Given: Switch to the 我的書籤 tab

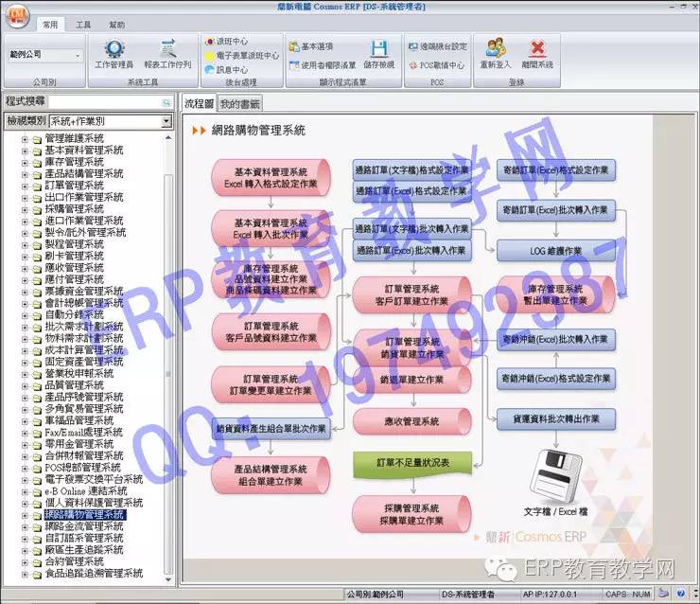Looking at the screenshot, I should pos(239,103).
